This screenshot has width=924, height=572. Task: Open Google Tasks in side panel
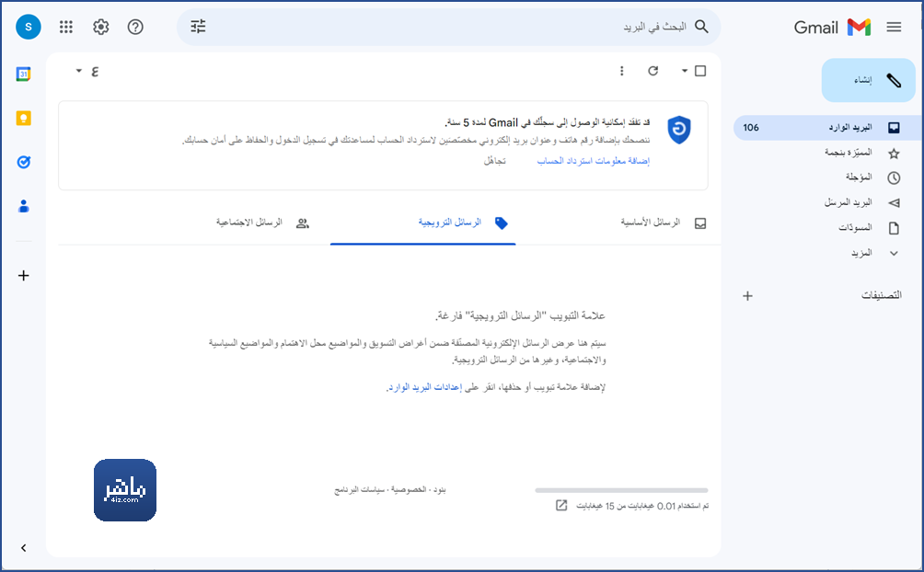[24, 162]
